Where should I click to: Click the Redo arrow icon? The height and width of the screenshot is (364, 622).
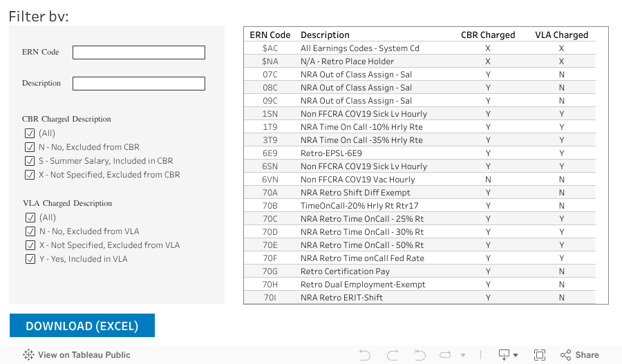click(393, 355)
